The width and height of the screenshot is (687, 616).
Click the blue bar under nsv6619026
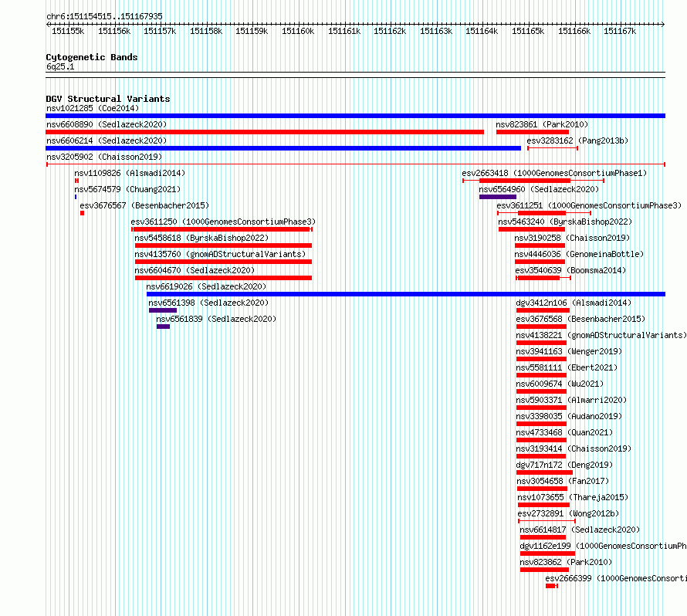point(406,294)
